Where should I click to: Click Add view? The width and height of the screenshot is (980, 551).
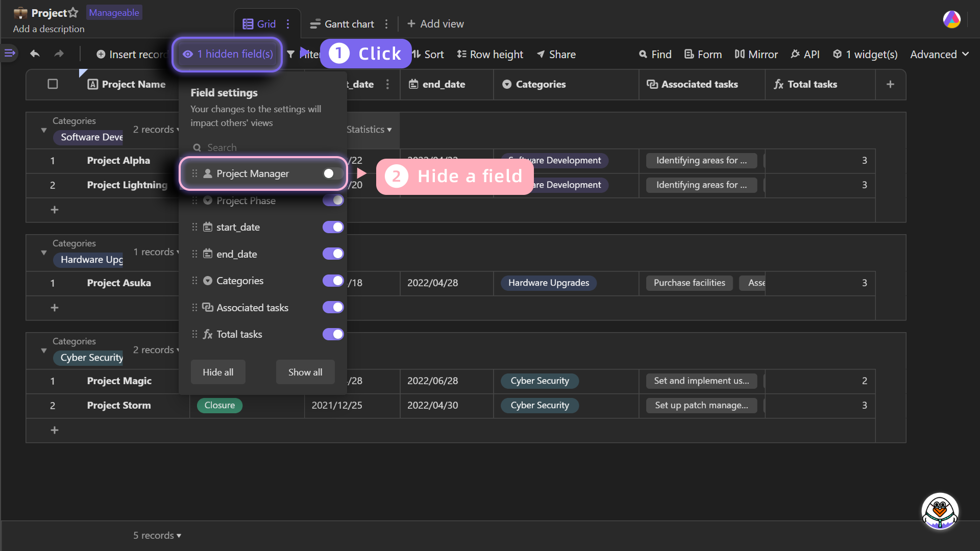click(435, 24)
